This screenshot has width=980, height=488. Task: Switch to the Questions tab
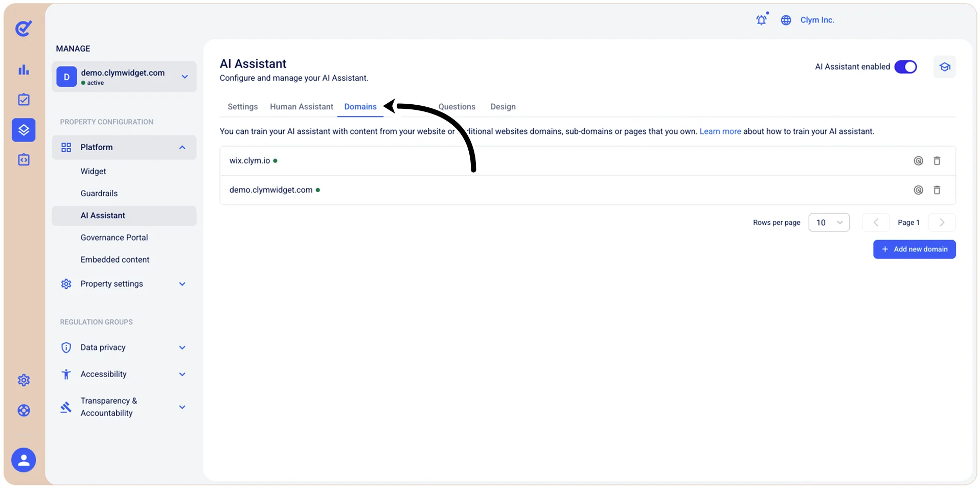point(457,107)
